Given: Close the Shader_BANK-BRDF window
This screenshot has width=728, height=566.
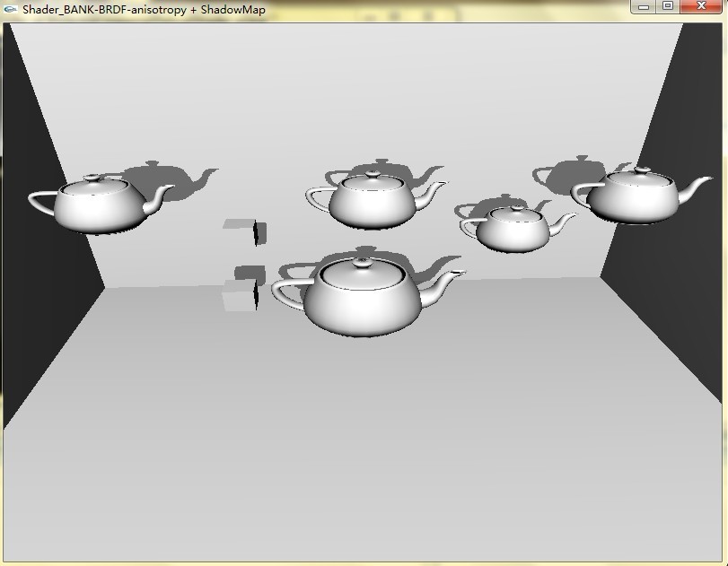Looking at the screenshot, I should pyautogui.click(x=701, y=6).
